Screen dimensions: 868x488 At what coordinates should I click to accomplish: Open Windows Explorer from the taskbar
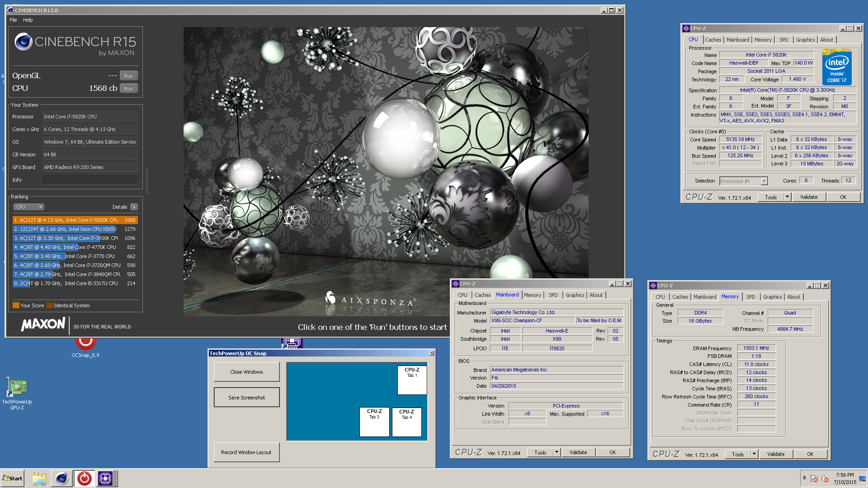pos(39,479)
